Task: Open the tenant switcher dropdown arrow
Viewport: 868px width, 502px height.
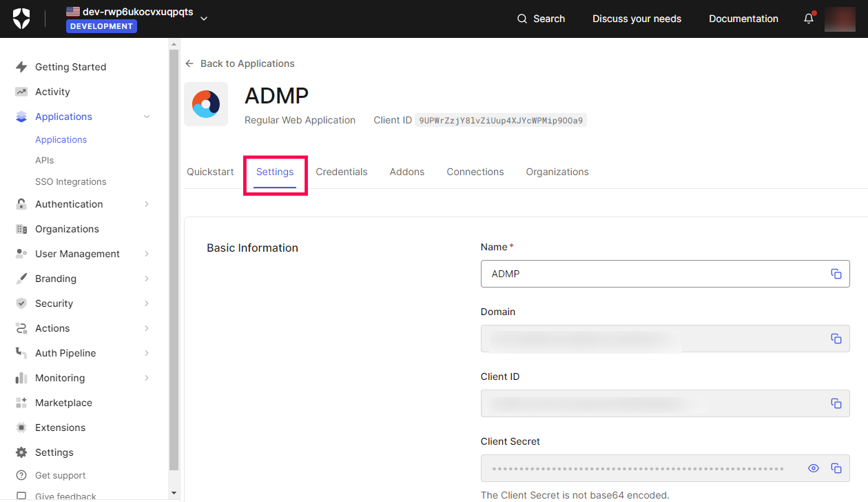Action: 204,19
